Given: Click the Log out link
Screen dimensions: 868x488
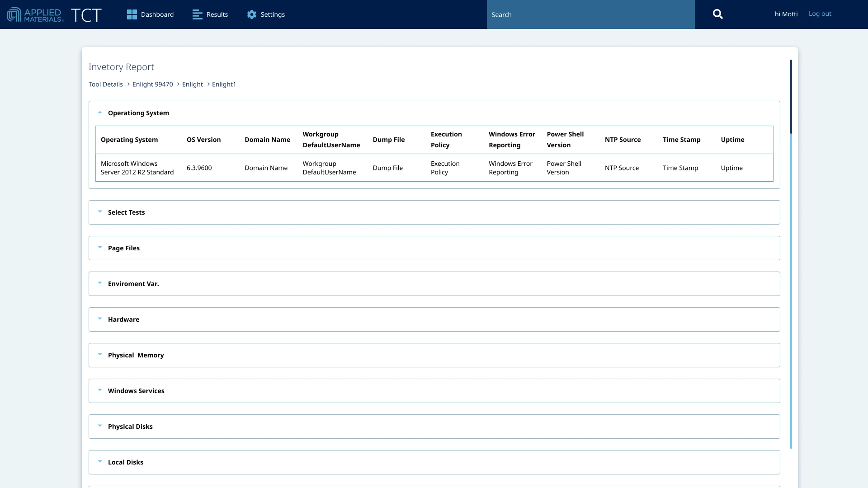Looking at the screenshot, I should pyautogui.click(x=820, y=14).
